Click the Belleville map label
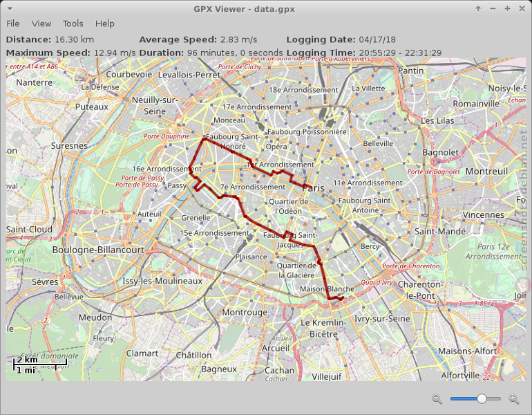The image size is (532, 415). coord(378,143)
